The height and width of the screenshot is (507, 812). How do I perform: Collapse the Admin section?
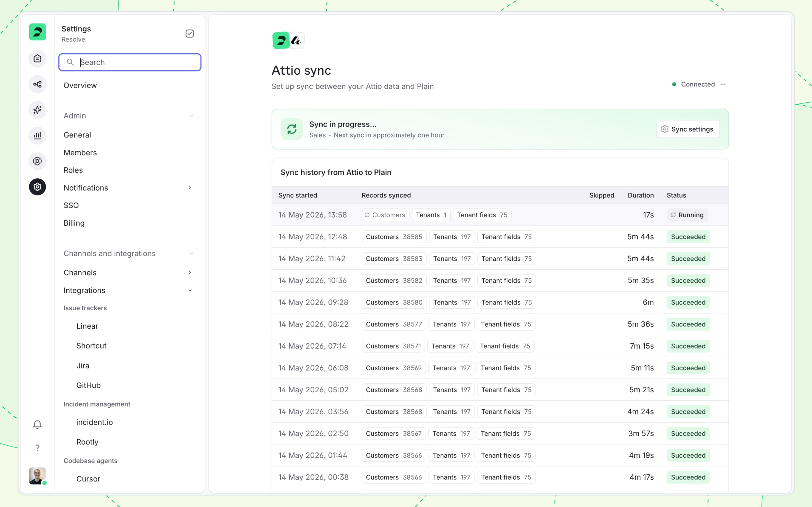[191, 116]
